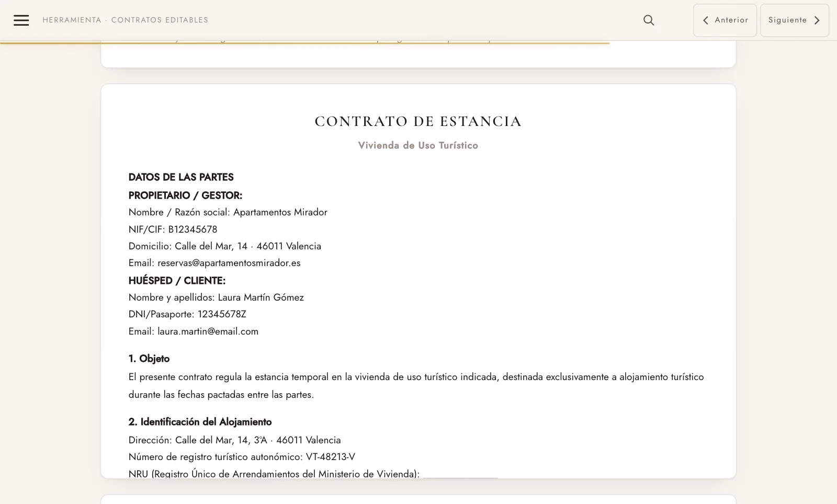The image size is (837, 504).
Task: Click the Vivienda de Uso Turístico subtitle
Action: point(418,145)
